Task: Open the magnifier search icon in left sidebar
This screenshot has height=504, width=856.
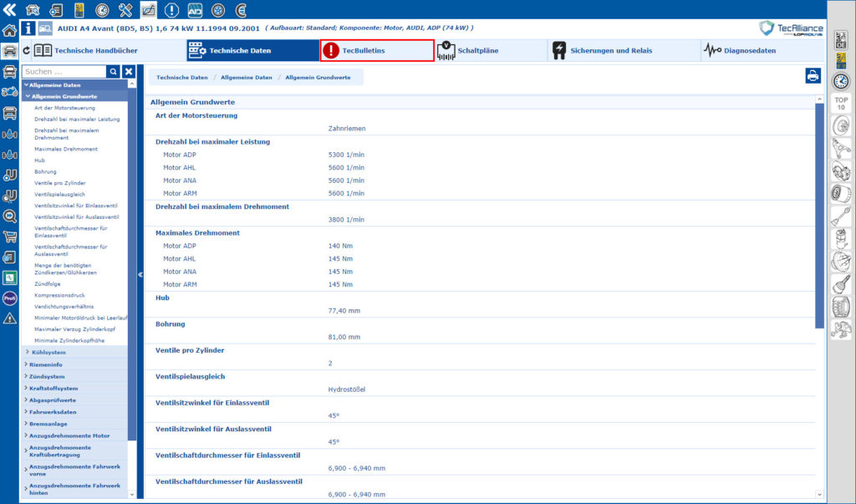Action: click(9, 216)
